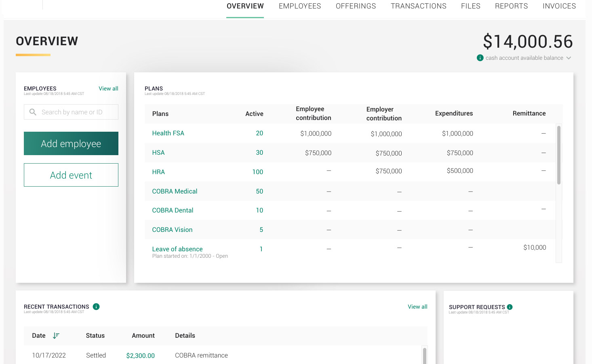Switch to the Employees tab
The width and height of the screenshot is (592, 364).
(300, 6)
